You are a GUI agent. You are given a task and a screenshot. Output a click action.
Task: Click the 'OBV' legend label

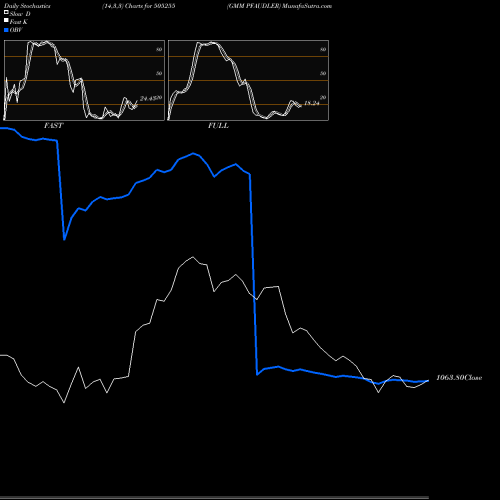(16, 30)
